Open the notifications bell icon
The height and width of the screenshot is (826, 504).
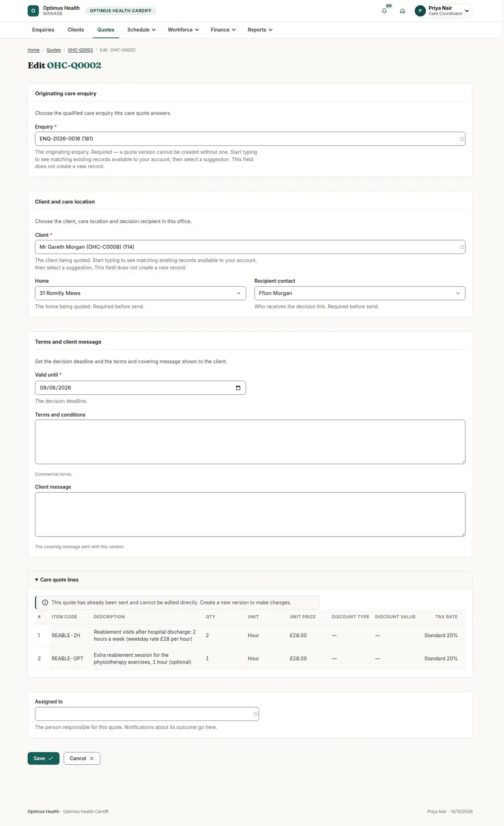[x=384, y=11]
